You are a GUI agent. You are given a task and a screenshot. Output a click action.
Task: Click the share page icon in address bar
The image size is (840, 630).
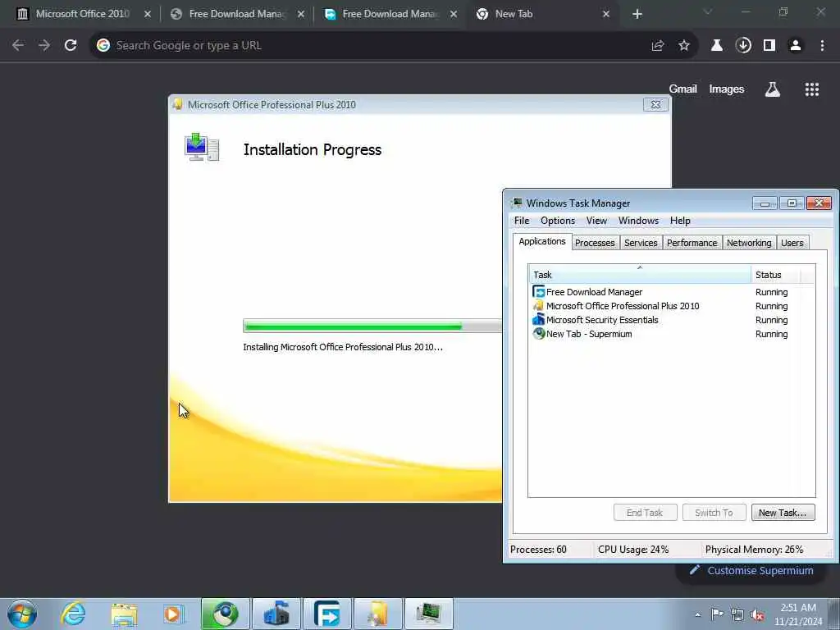coord(658,46)
